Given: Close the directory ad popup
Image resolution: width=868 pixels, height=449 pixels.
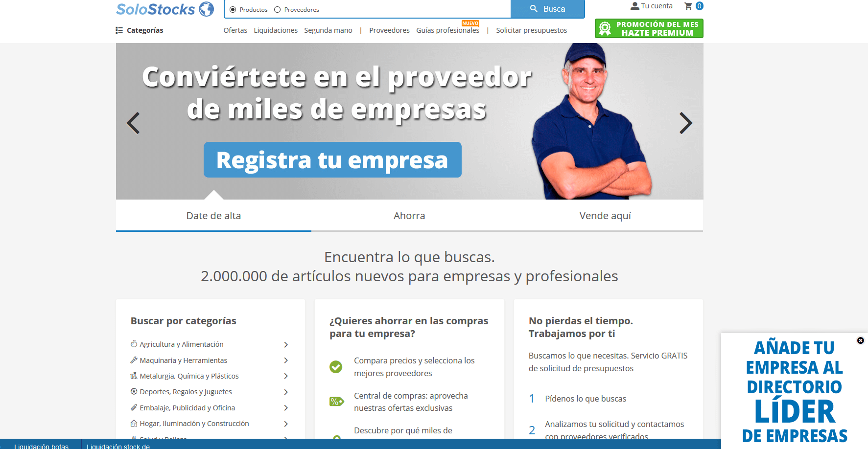Looking at the screenshot, I should click(860, 340).
